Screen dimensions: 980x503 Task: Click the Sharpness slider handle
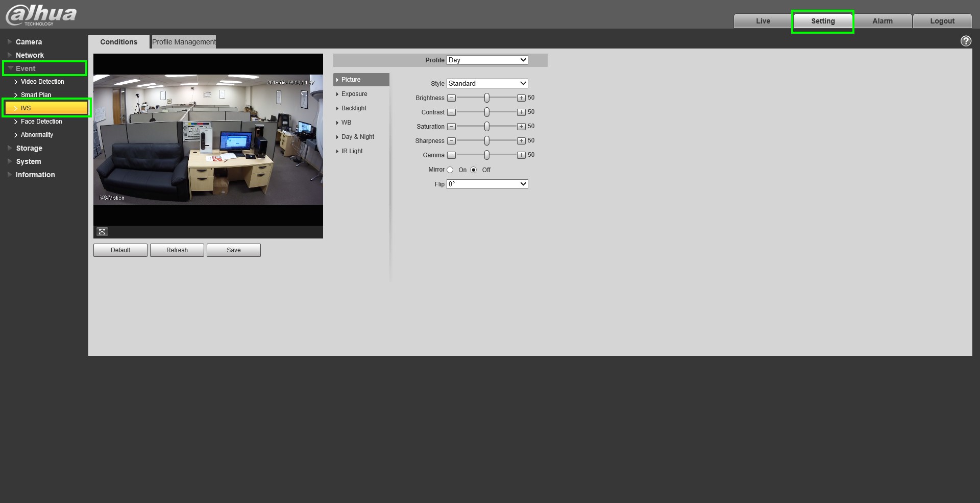pos(487,140)
